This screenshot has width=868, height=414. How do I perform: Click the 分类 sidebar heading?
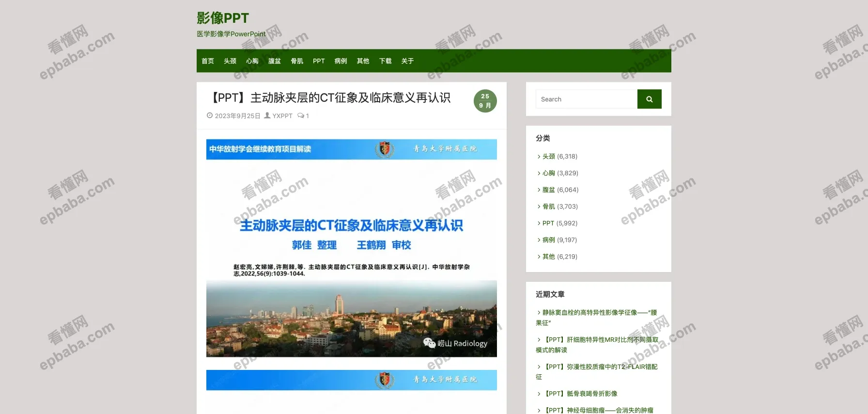(x=543, y=138)
